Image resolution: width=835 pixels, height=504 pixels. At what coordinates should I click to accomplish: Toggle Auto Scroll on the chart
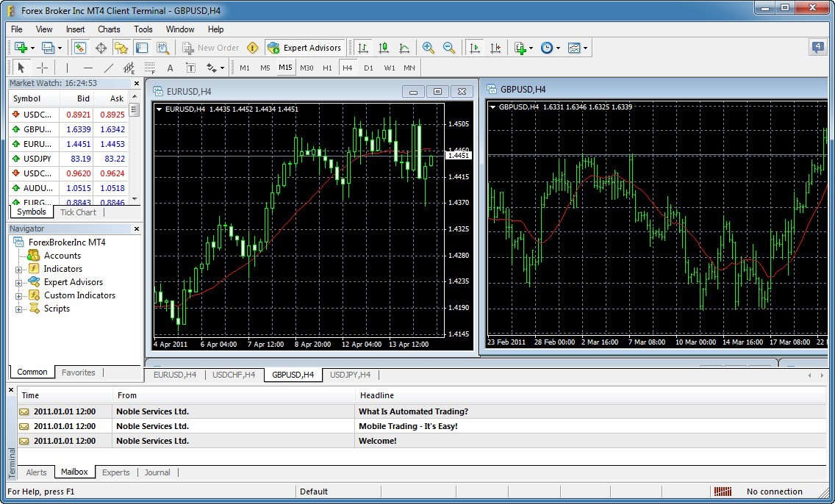[x=474, y=48]
